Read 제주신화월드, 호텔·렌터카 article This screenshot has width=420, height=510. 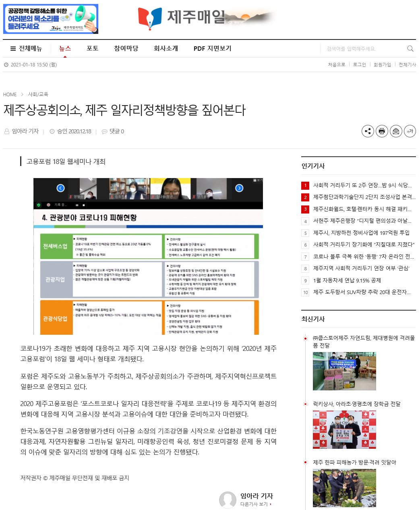[362, 209]
